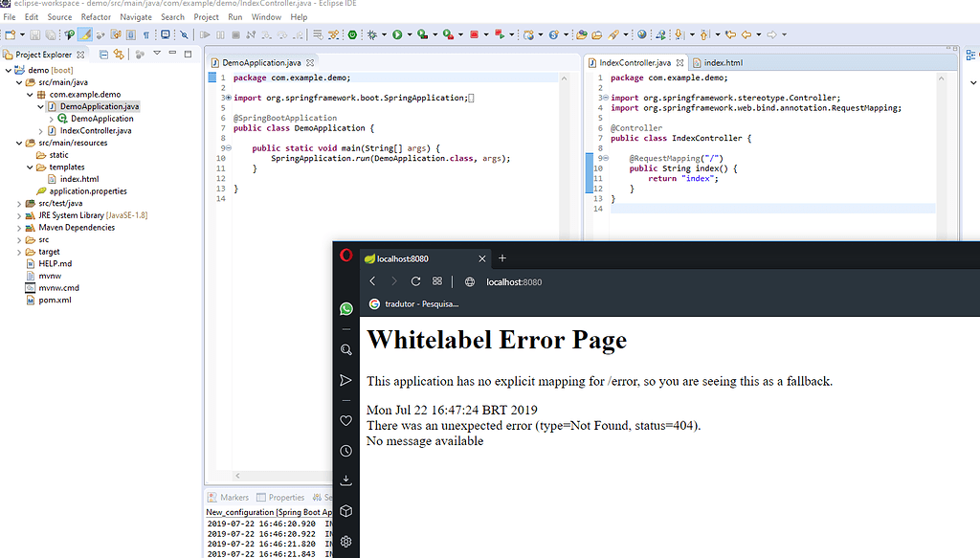Open the Downloads panel in Opera sidebar
The width and height of the screenshot is (980, 558).
pyautogui.click(x=345, y=480)
